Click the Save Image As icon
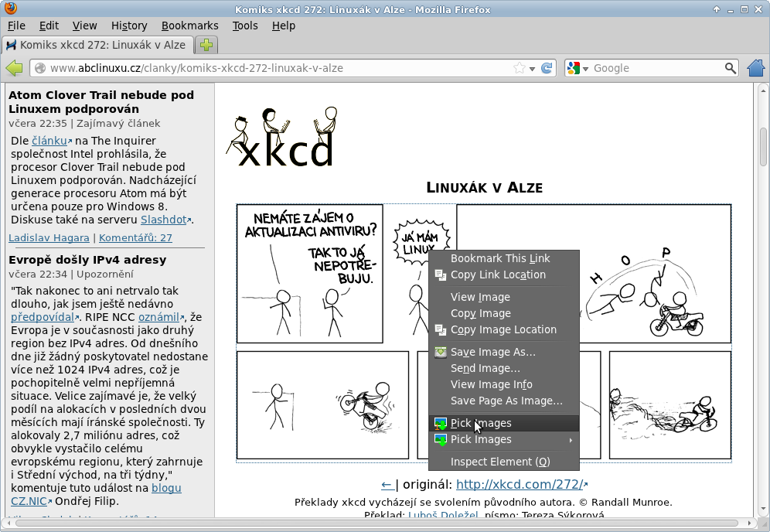This screenshot has width=770, height=532. pos(441,352)
